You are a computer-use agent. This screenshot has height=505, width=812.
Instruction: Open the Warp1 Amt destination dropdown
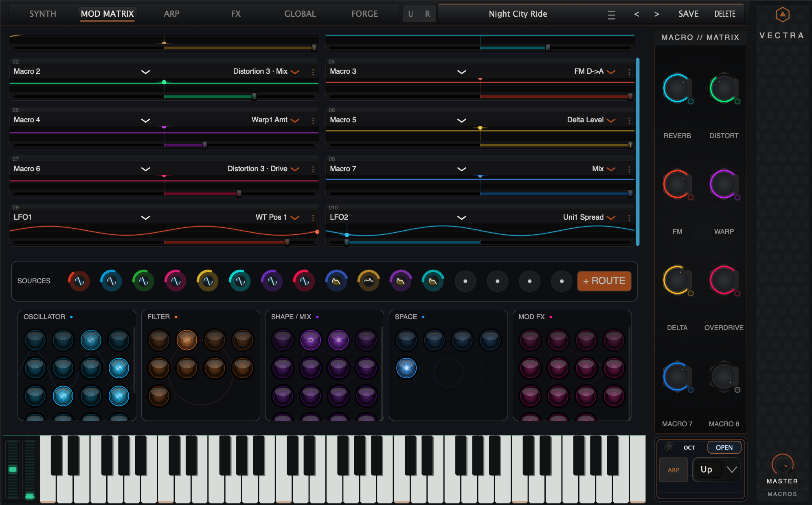[x=295, y=120]
